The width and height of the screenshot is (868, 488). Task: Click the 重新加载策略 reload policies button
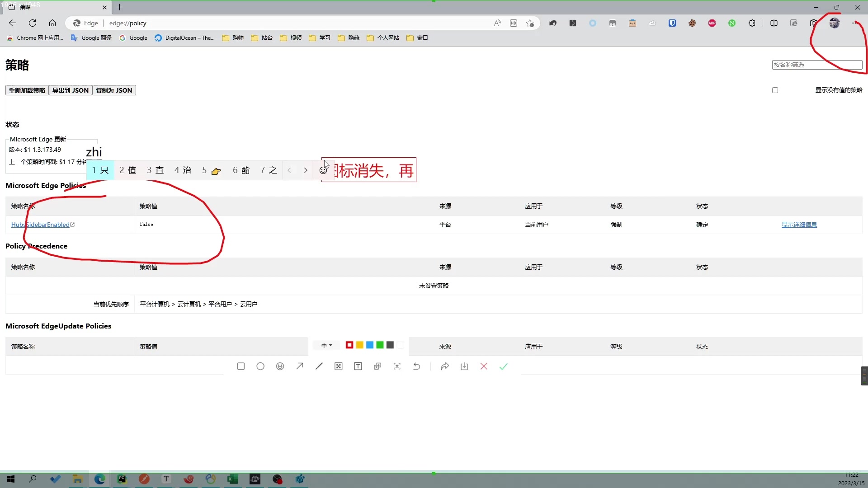tap(27, 90)
